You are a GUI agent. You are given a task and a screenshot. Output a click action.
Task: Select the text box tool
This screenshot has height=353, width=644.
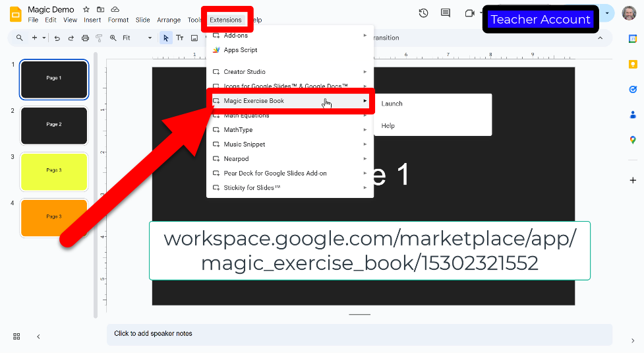(x=180, y=38)
